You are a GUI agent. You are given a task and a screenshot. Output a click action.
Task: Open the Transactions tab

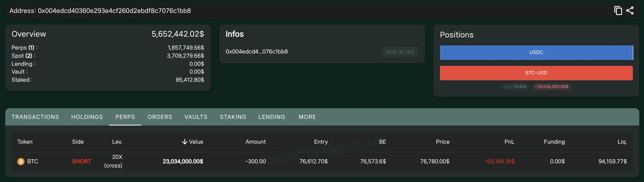point(35,117)
